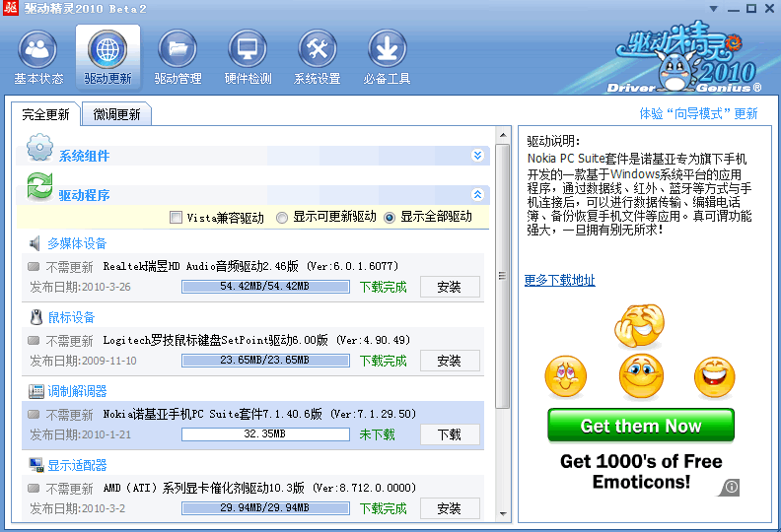The width and height of the screenshot is (781, 532).
Task: Click the open-mouth laughing emoticon
Action: [x=714, y=377]
